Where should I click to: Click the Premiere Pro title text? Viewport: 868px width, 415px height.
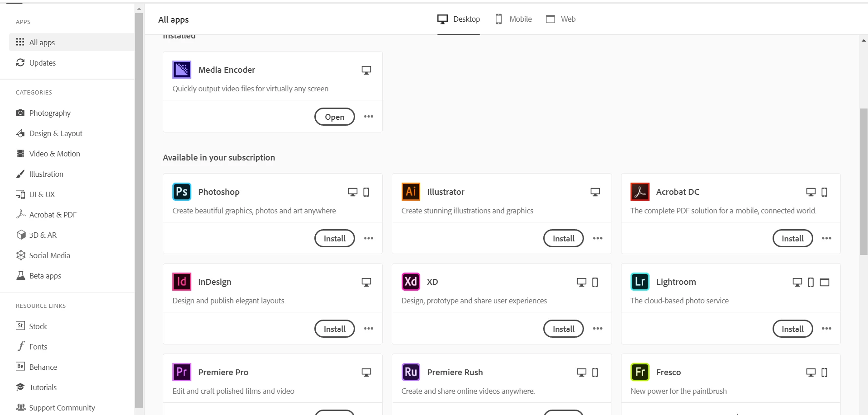pos(223,372)
